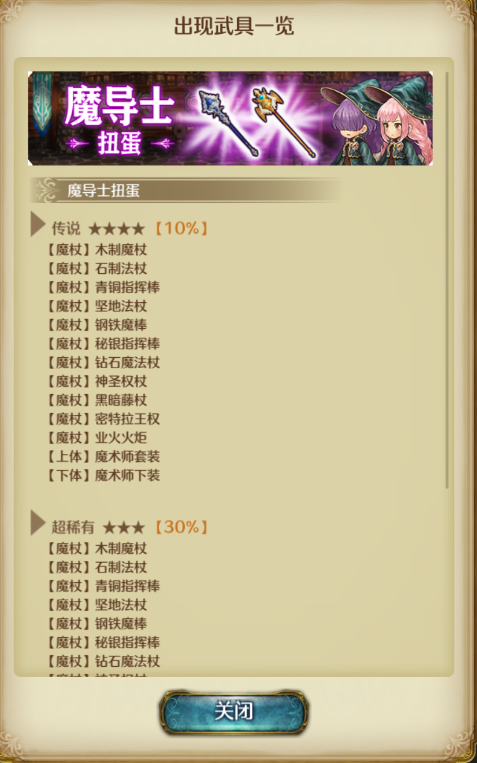Close the list with the 关闭 button
This screenshot has height=763, width=477.
click(234, 712)
